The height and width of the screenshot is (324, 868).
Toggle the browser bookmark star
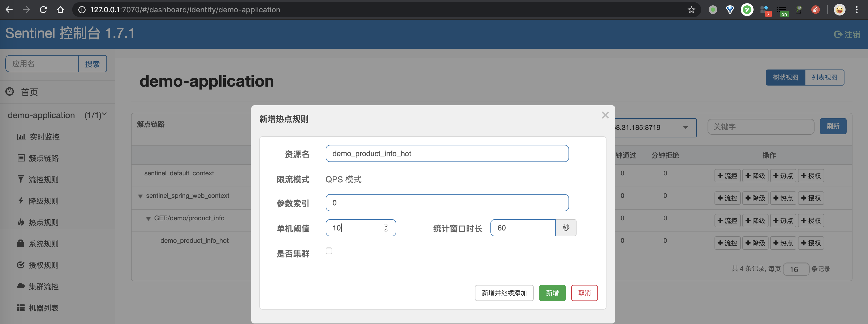(691, 10)
